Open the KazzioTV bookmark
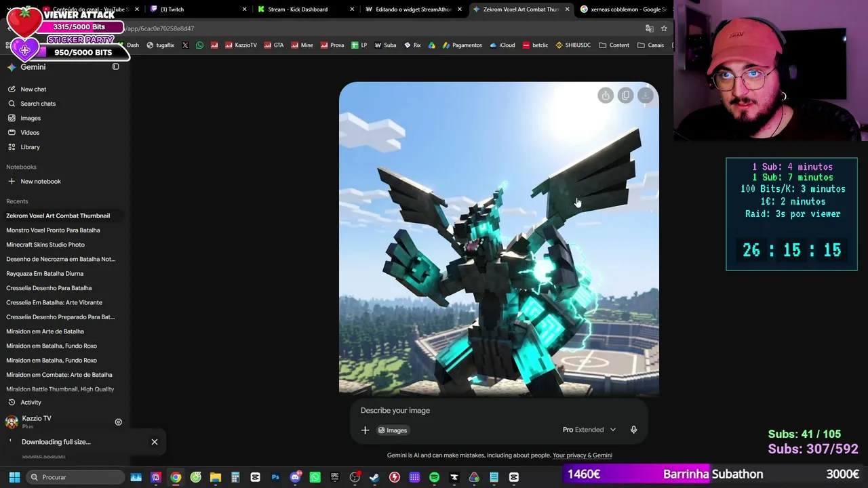 [x=240, y=45]
